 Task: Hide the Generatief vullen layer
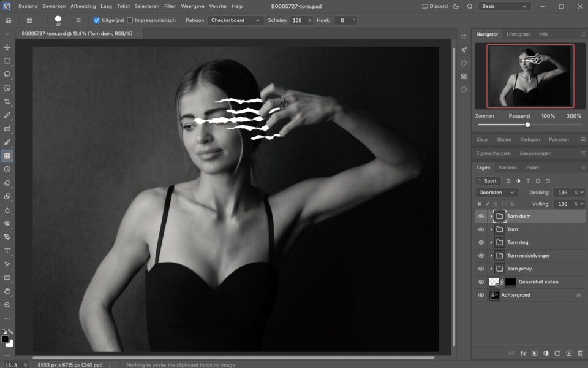[x=481, y=282]
